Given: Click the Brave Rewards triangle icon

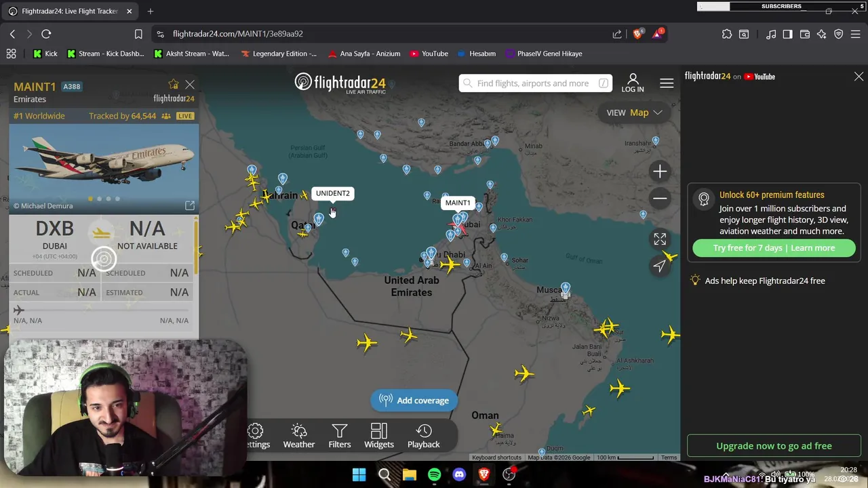Looking at the screenshot, I should point(658,34).
